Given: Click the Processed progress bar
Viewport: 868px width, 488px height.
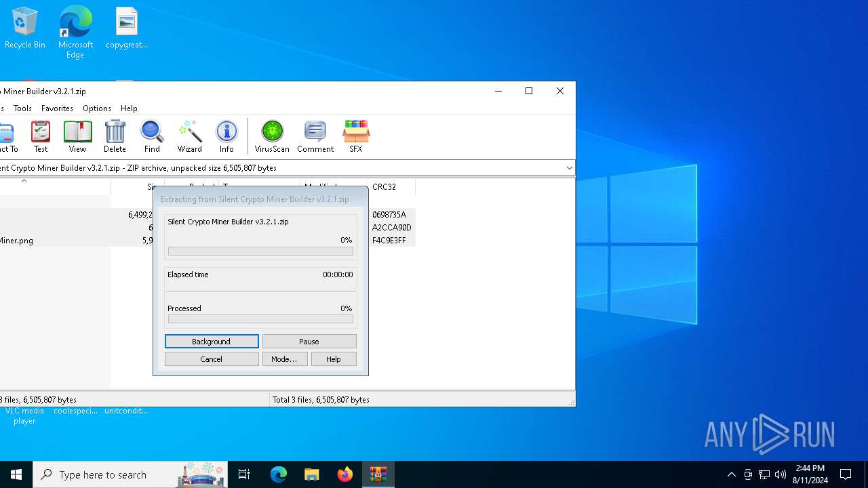Looking at the screenshot, I should (260, 319).
